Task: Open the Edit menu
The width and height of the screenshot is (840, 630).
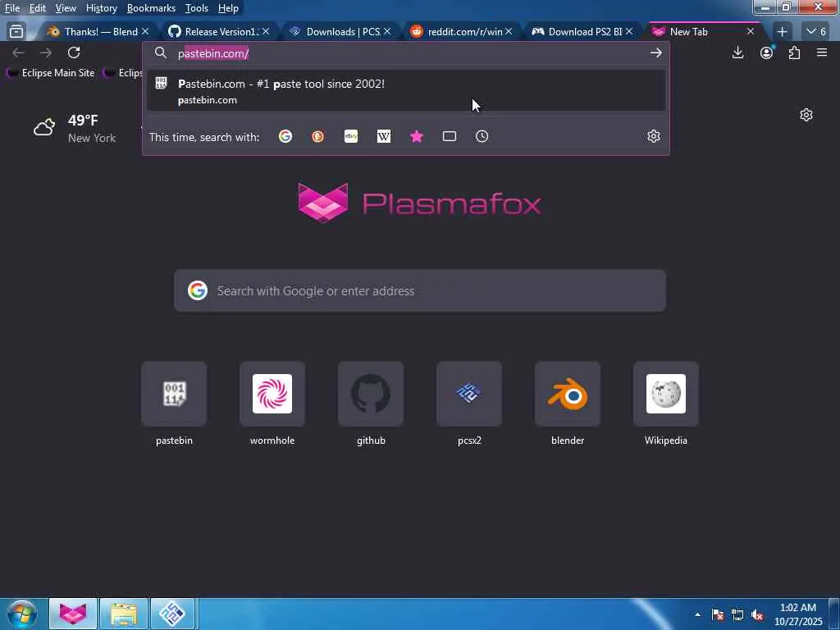Action: pyautogui.click(x=37, y=8)
